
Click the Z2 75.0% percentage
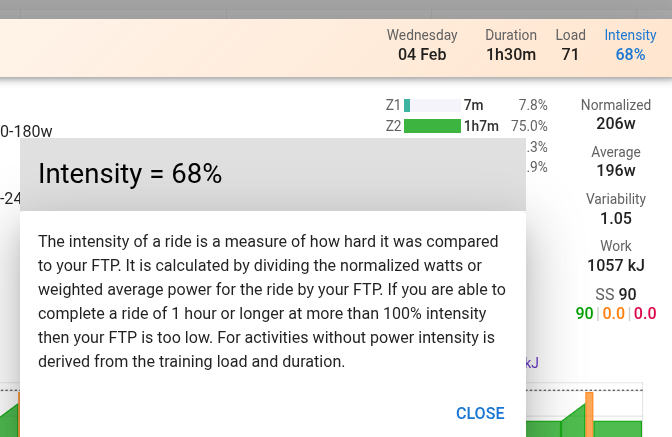pyautogui.click(x=529, y=126)
